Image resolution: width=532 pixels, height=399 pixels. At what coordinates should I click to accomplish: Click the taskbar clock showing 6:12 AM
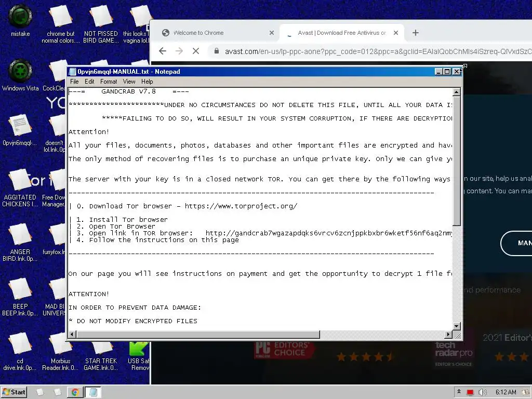pyautogui.click(x=506, y=392)
